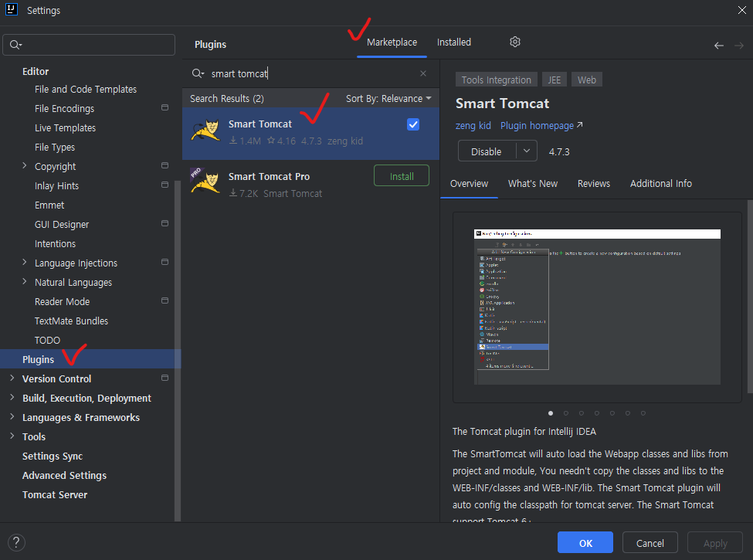
Task: Click project-level icon beside GUI Designer
Action: coord(165,223)
